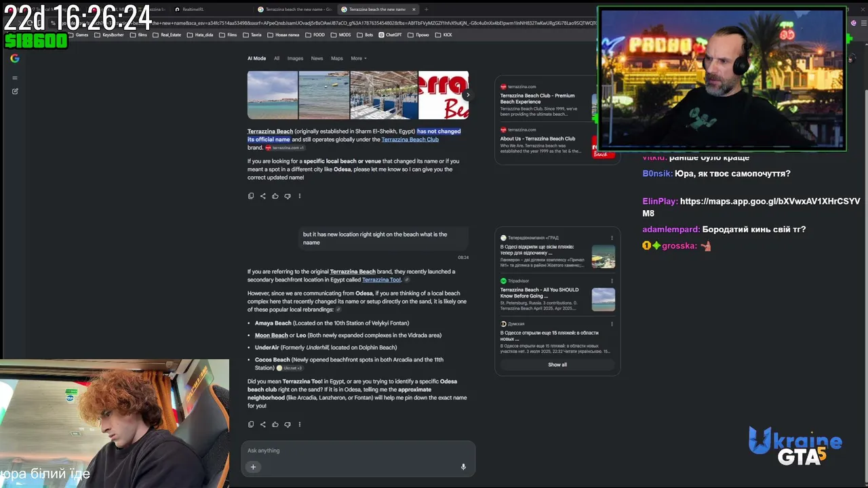Select the first Terrazzina beach browser tab

pyautogui.click(x=296, y=9)
